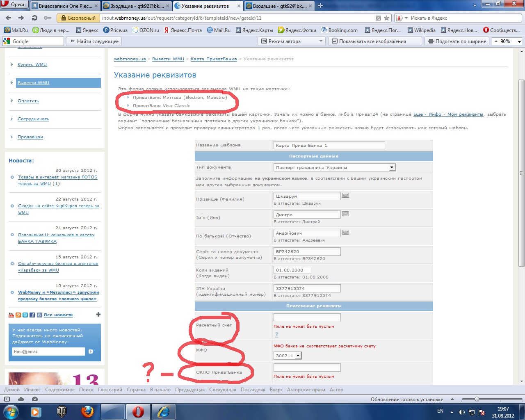
Task: Open the Режим автора dropdown
Action: 292,41
